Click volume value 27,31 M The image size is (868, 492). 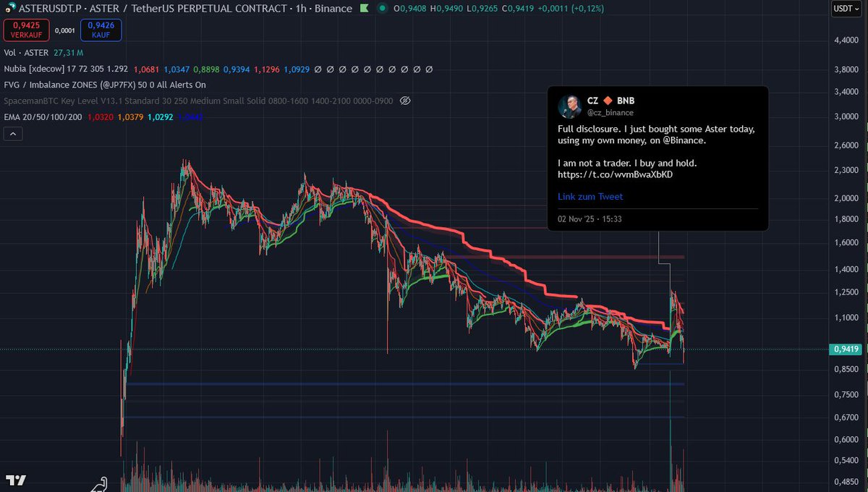coord(68,53)
